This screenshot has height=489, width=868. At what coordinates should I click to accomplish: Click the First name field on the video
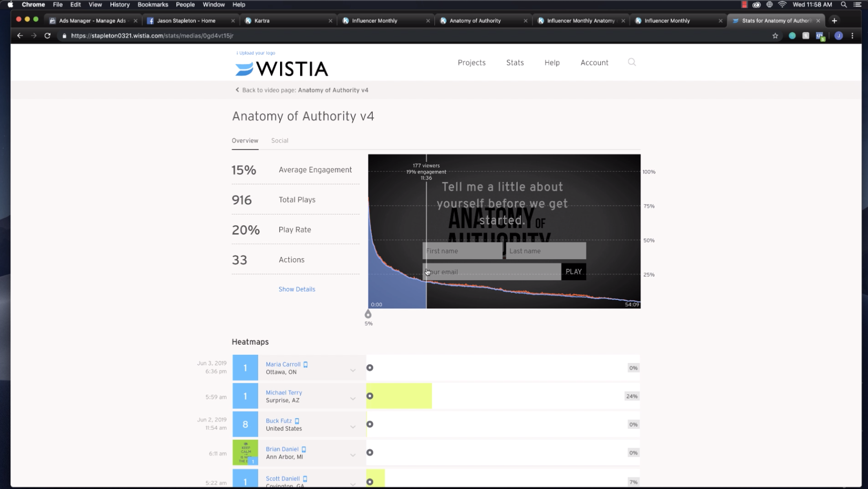tap(462, 251)
